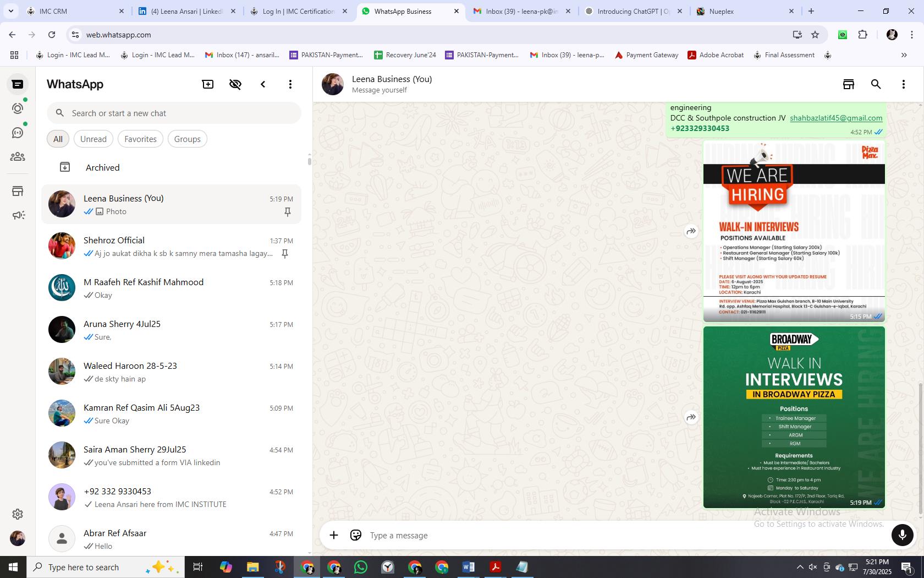The width and height of the screenshot is (924, 578).
Task: Click the Search or start new chat field
Action: (x=174, y=113)
